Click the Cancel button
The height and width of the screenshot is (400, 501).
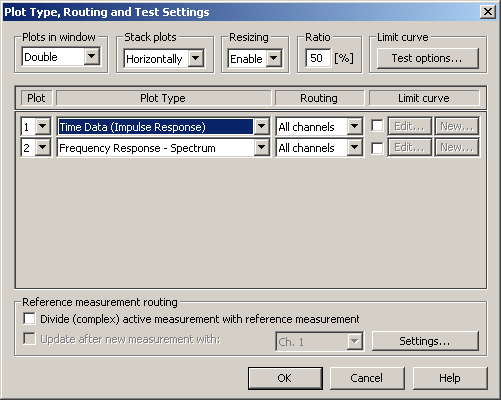coord(367,378)
